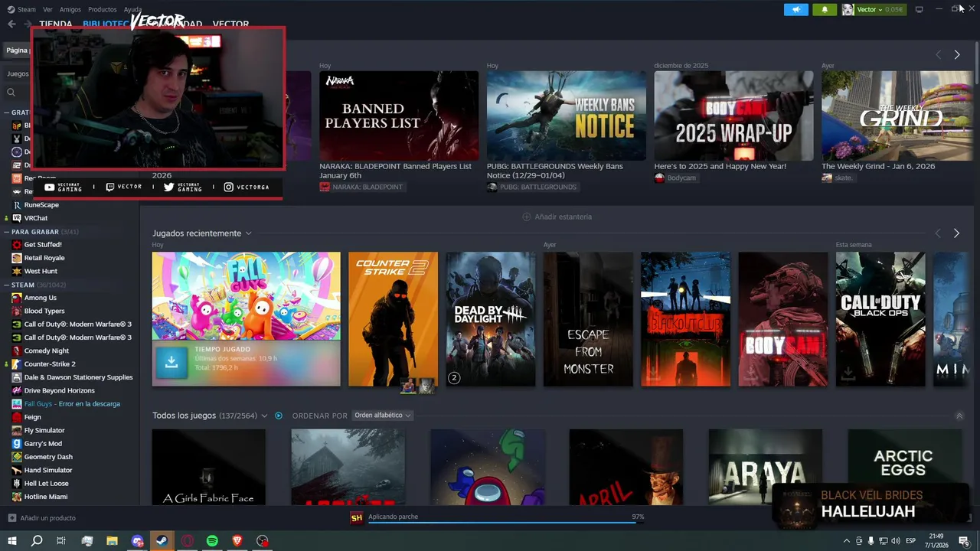The width and height of the screenshot is (980, 551).
Task: Open Spotify from the Windows taskbar
Action: pyautogui.click(x=212, y=541)
